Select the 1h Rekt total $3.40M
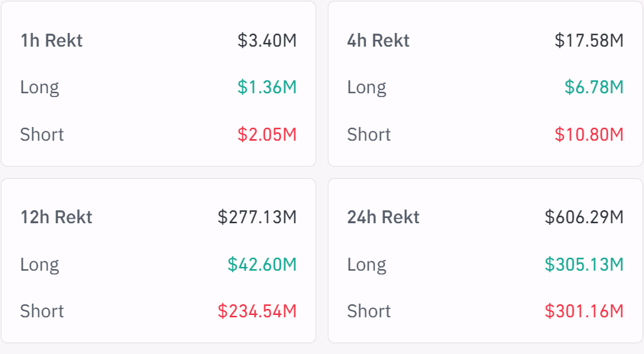This screenshot has height=354, width=644. pyautogui.click(x=267, y=41)
